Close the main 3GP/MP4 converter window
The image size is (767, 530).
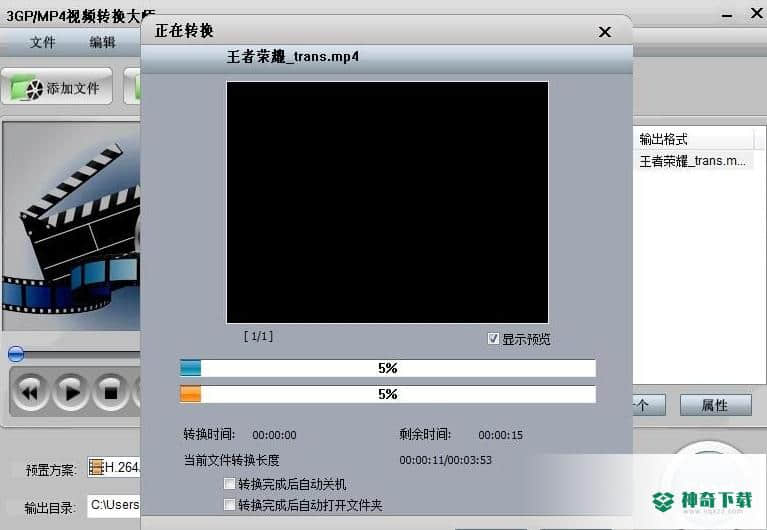[757, 13]
